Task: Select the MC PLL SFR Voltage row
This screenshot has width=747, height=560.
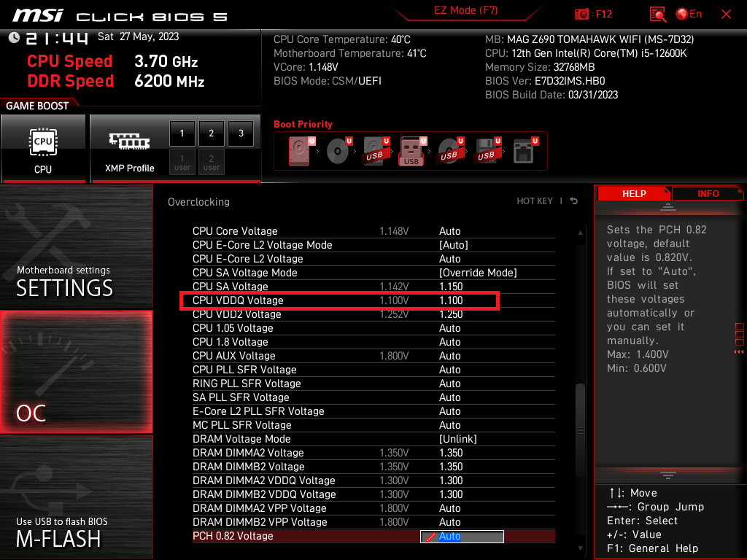Action: pos(373,425)
